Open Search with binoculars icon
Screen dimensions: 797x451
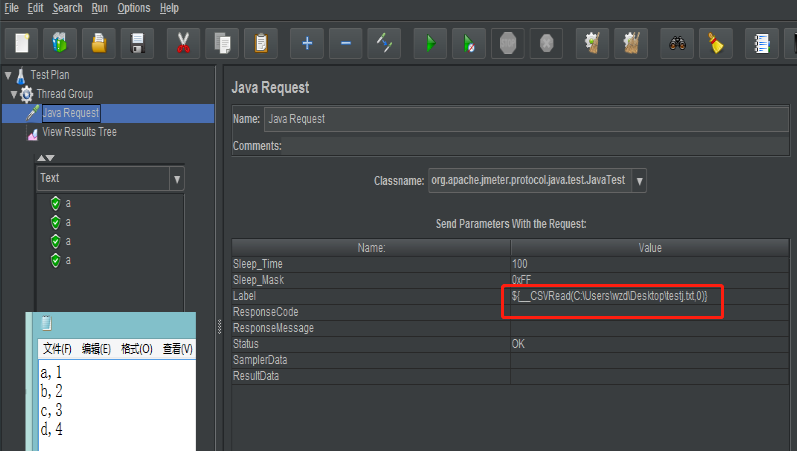(x=678, y=43)
